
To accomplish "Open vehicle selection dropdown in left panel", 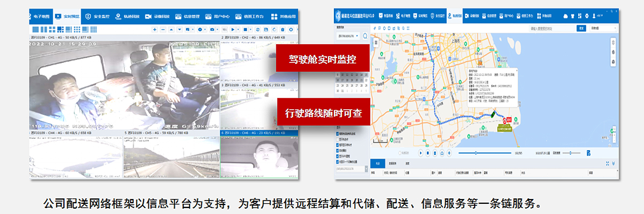I will click(348, 35).
